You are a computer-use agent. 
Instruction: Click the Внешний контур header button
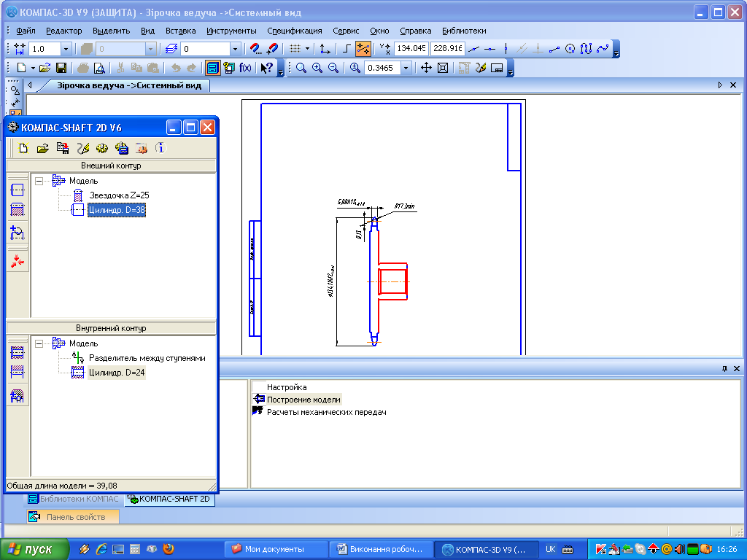111,166
